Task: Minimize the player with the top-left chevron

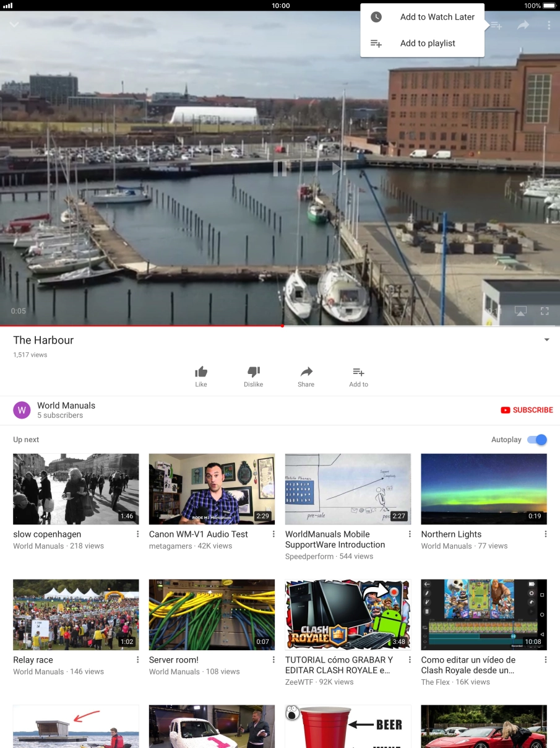Action: pos(14,25)
